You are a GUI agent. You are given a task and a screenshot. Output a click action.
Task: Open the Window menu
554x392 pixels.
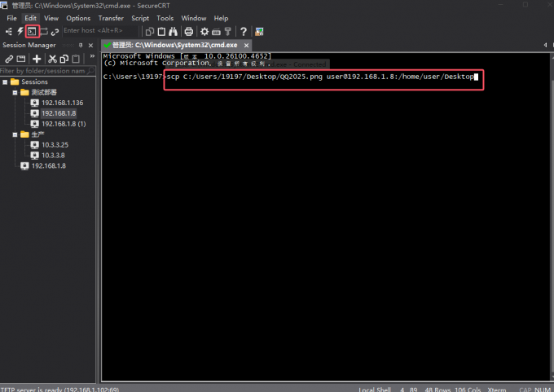[194, 18]
